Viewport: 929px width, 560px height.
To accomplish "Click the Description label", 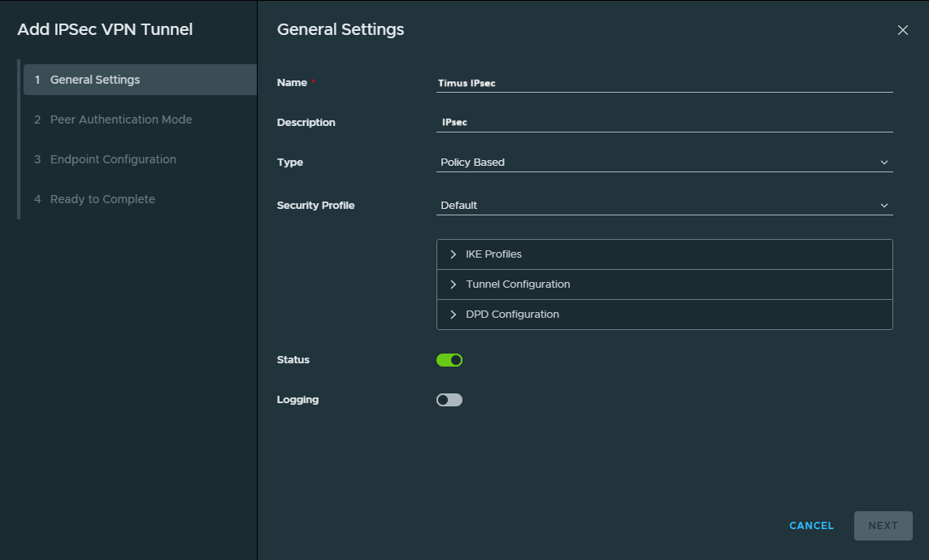I will pos(306,123).
